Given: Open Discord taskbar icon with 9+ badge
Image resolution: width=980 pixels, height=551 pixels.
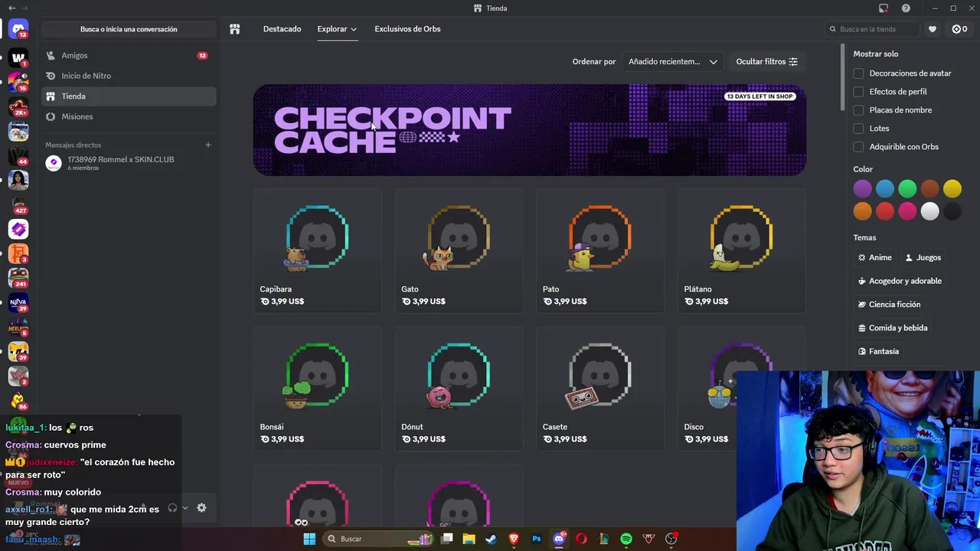Looking at the screenshot, I should 559,539.
